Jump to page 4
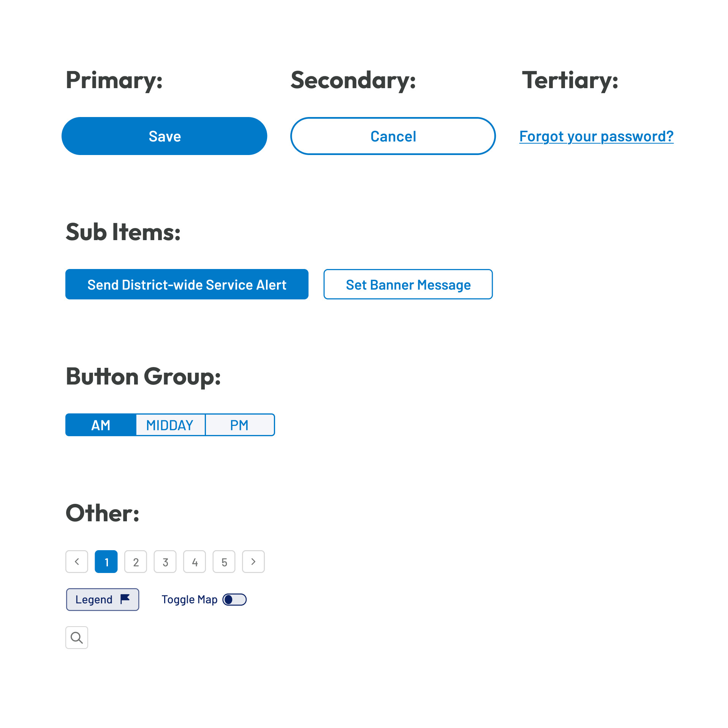The image size is (728, 728). point(195,562)
